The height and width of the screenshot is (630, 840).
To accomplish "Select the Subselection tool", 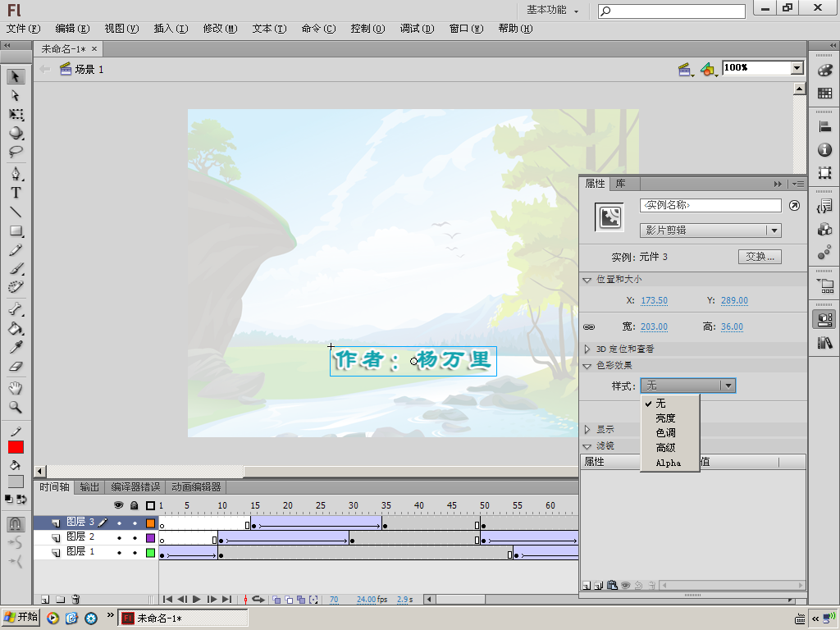I will [x=16, y=95].
